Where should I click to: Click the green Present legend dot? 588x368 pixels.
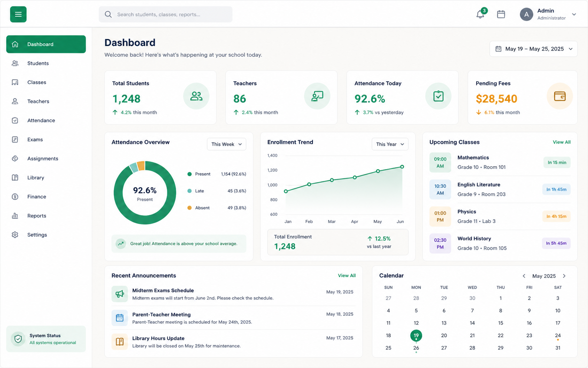(189, 174)
